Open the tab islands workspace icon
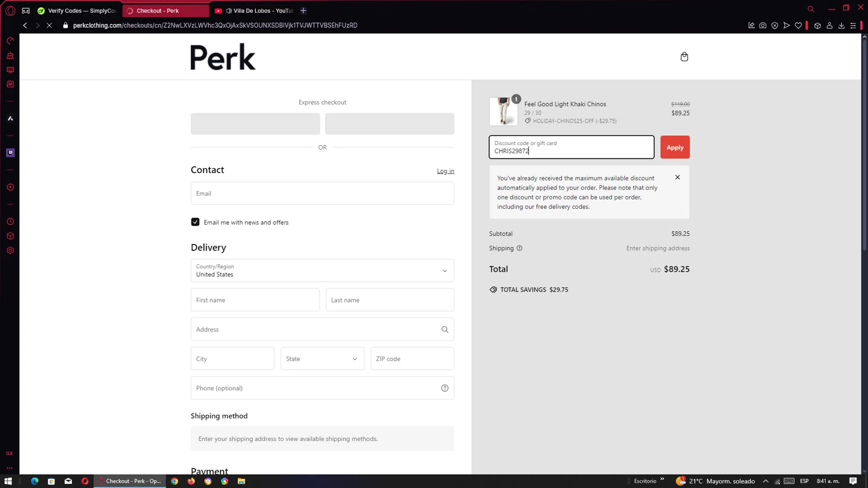This screenshot has width=868, height=488. pos(26,10)
